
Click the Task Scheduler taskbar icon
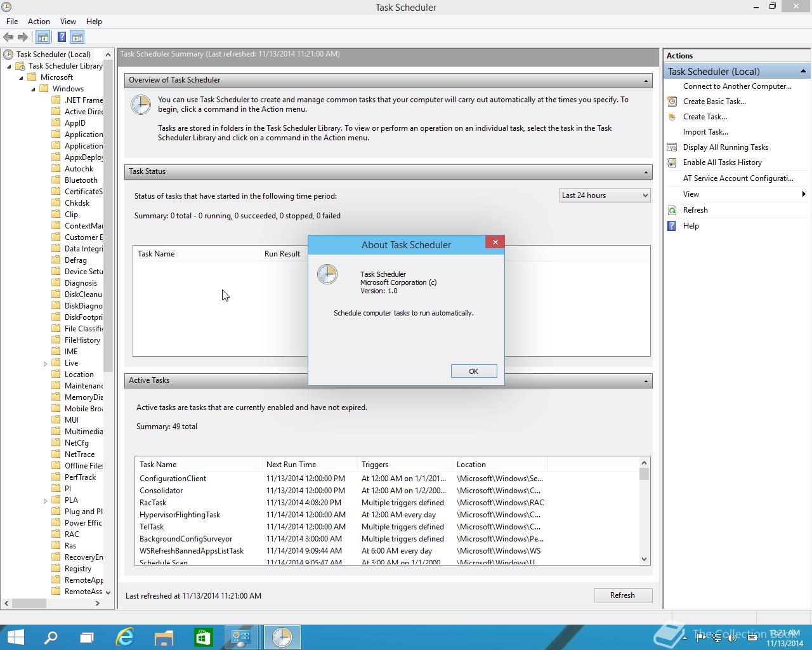coord(282,637)
